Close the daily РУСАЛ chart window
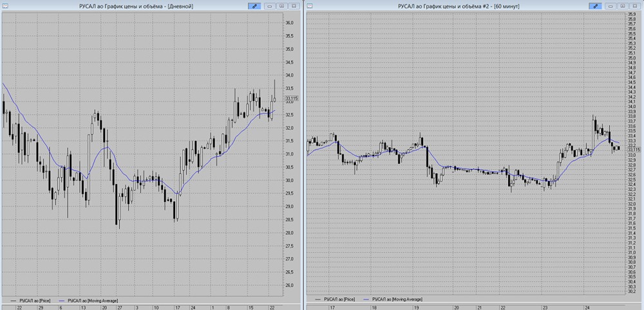644x310 pixels. click(293, 6)
